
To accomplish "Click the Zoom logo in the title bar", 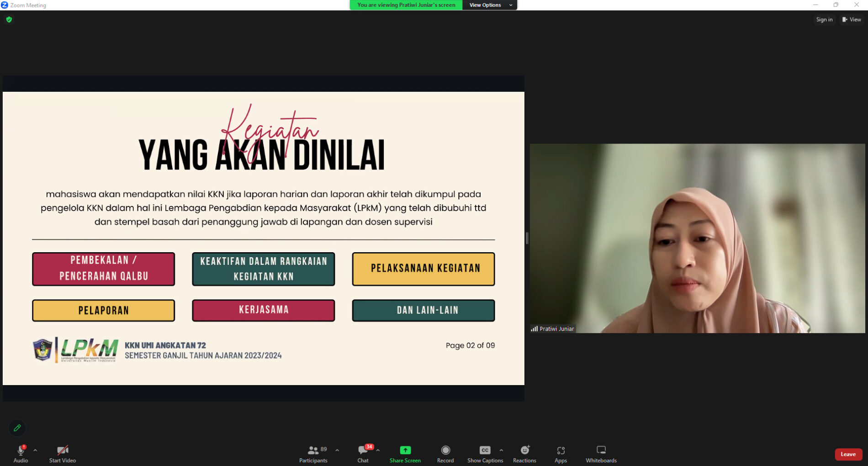I will 5,5.
